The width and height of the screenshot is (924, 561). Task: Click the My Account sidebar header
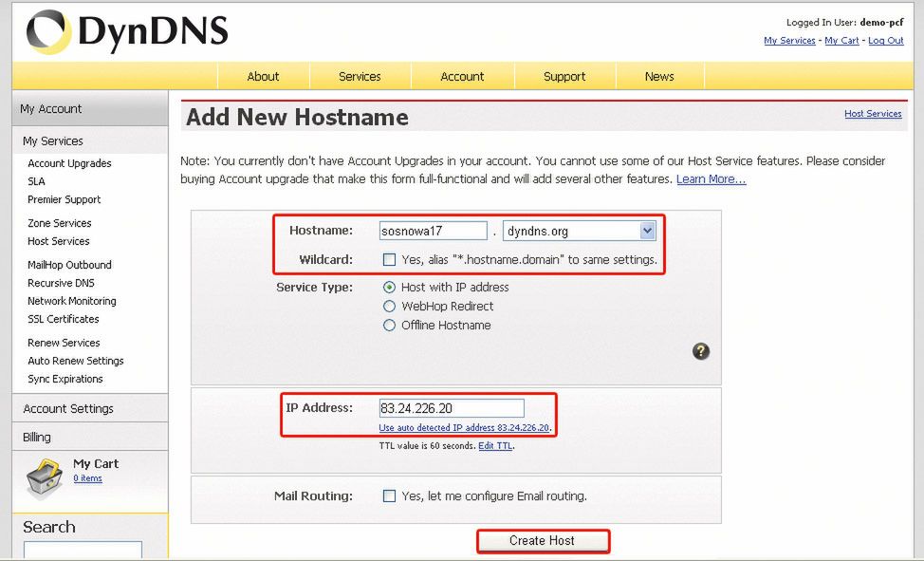(89, 108)
